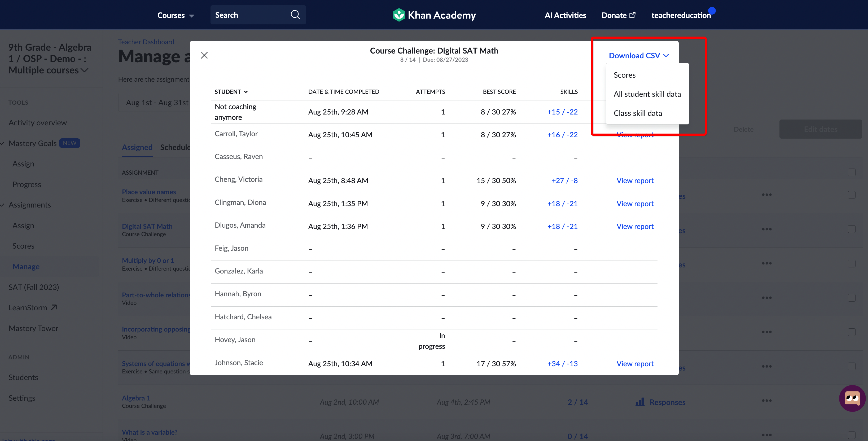Check the box for Place value names assignment
This screenshot has width=868, height=441.
click(x=852, y=195)
